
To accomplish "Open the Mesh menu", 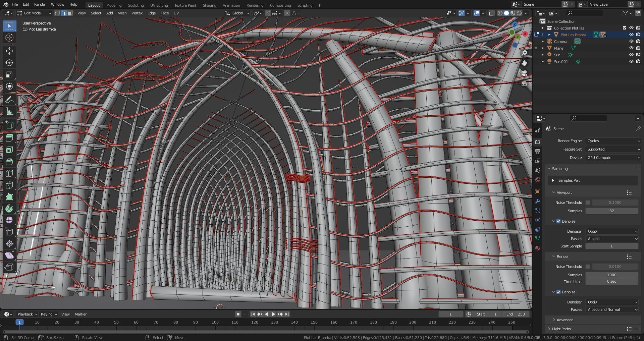I will tap(122, 13).
